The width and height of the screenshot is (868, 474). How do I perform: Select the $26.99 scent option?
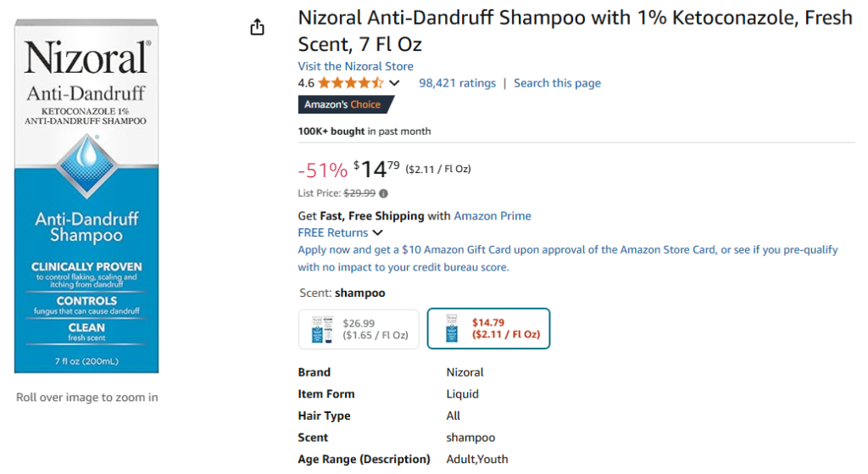pos(359,329)
